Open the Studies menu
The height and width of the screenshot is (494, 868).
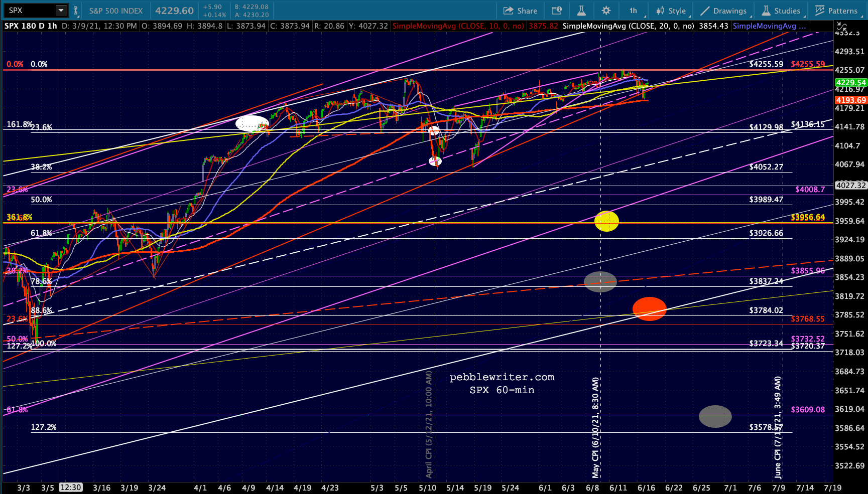click(781, 11)
